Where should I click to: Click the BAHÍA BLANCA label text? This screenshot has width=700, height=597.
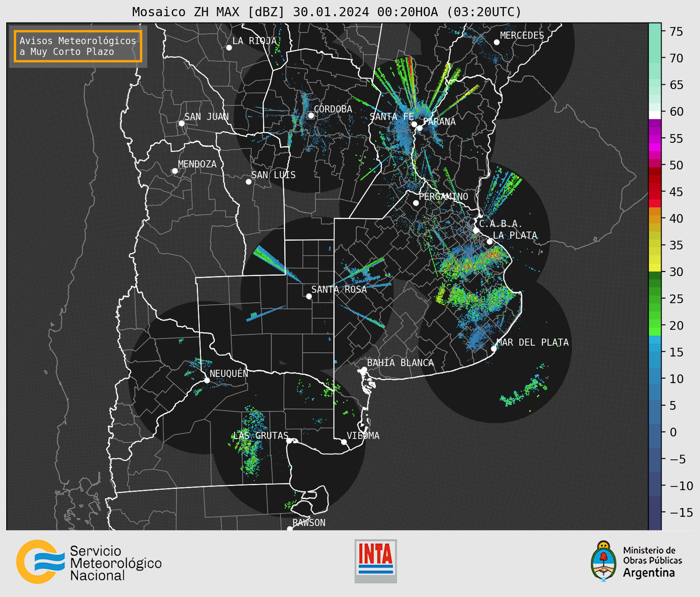(x=400, y=363)
